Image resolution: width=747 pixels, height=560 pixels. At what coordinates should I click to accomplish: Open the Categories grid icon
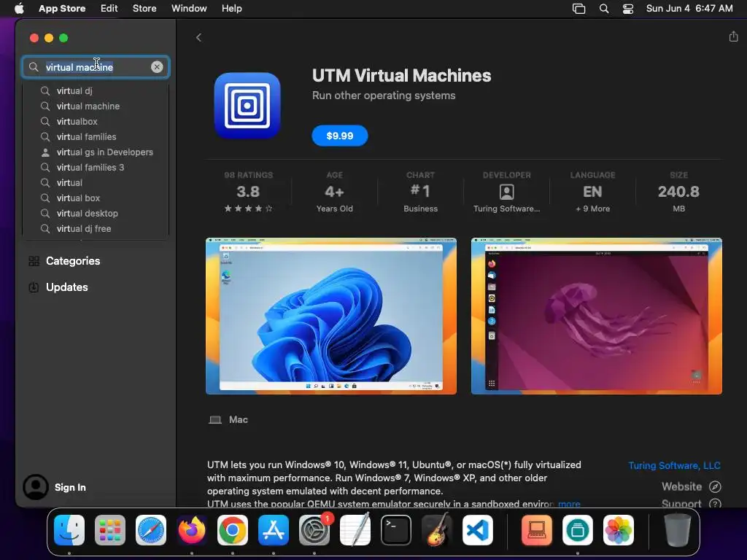click(x=34, y=261)
